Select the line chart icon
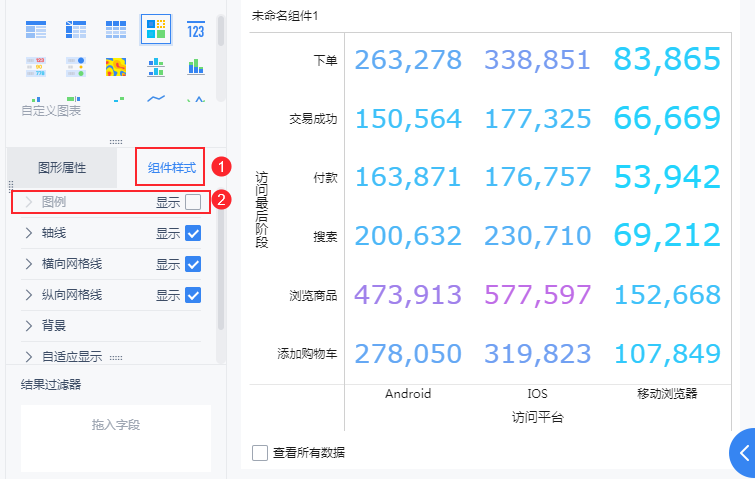Image resolution: width=755 pixels, height=479 pixels. point(156,99)
